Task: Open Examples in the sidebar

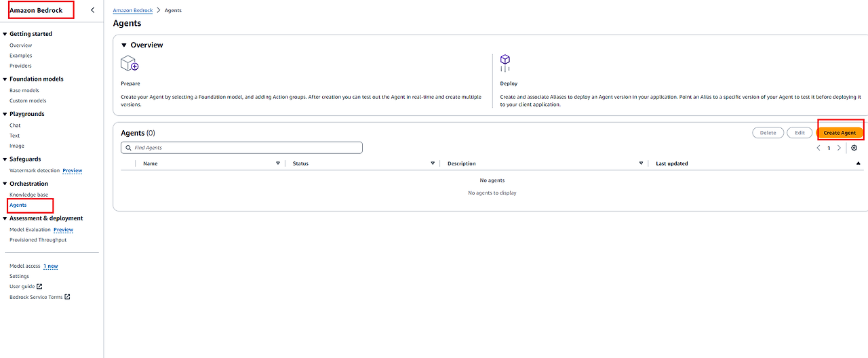Action: [x=20, y=56]
